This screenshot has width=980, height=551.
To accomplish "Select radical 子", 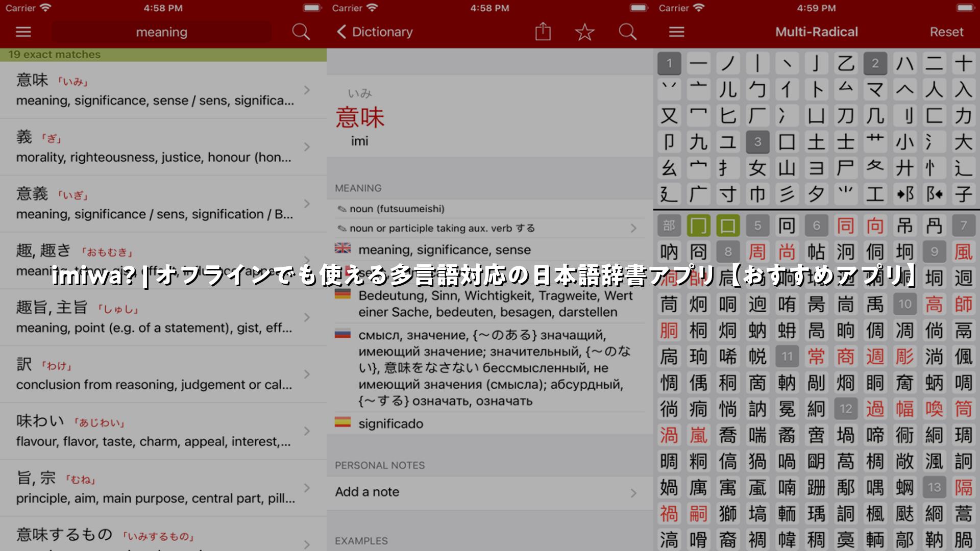I will [964, 194].
